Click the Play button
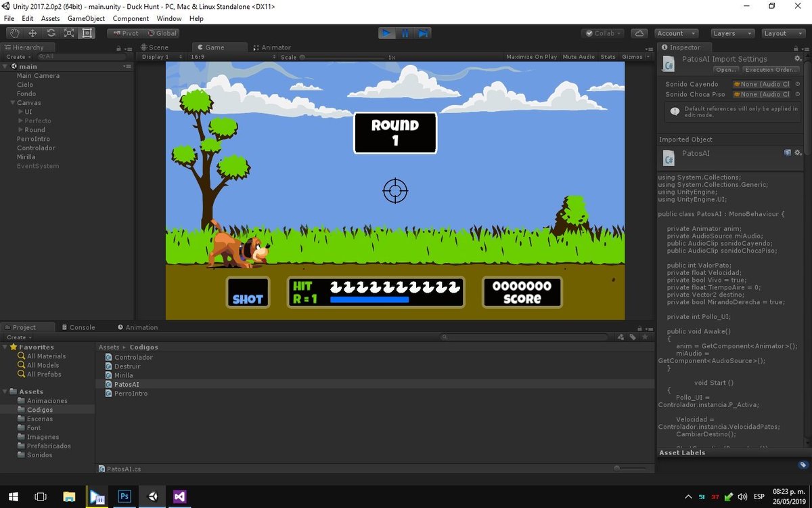 386,33
